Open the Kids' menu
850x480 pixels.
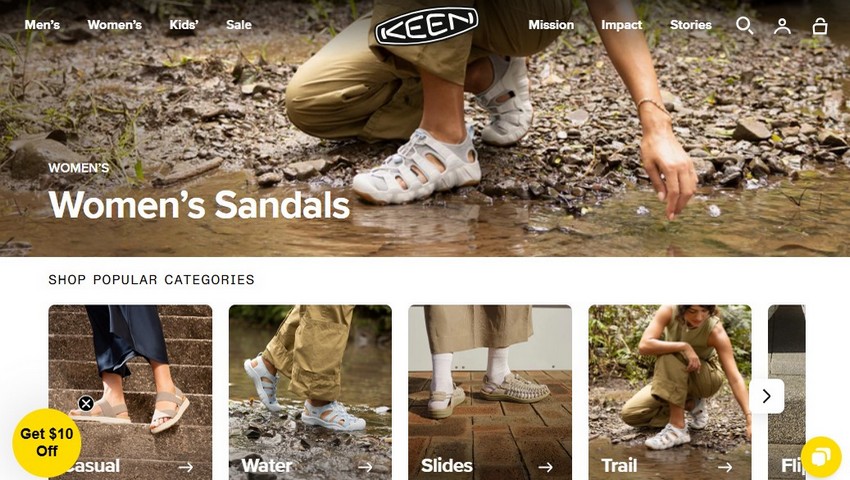184,25
